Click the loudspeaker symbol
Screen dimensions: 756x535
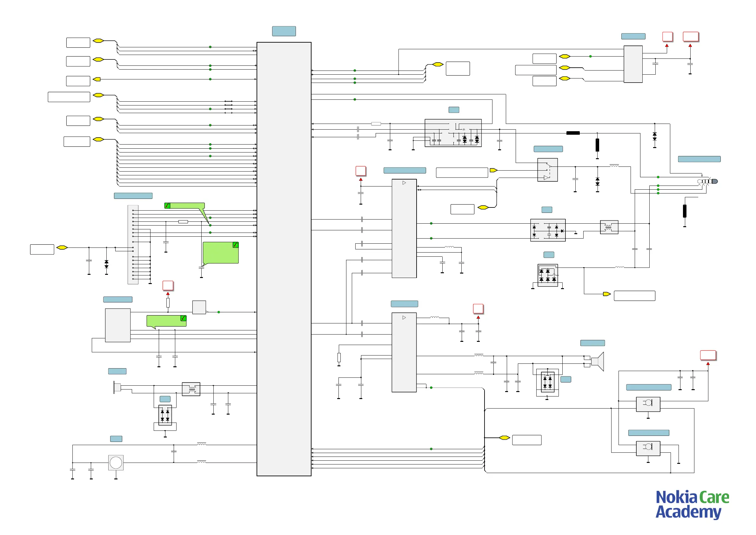[x=598, y=362]
